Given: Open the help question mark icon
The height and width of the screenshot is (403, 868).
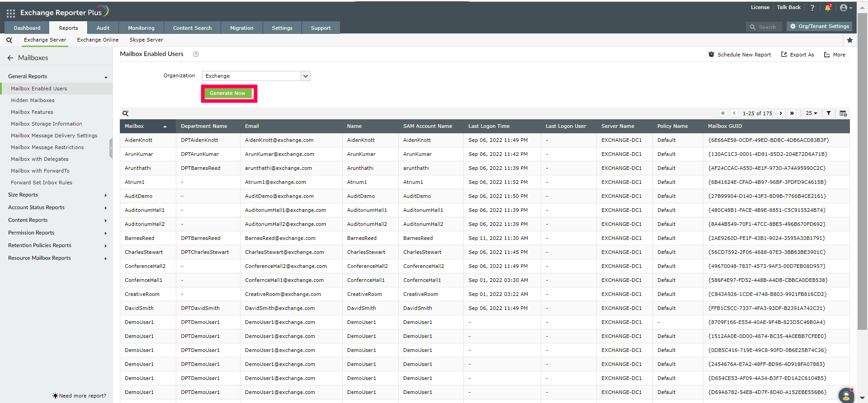Looking at the screenshot, I should [812, 8].
